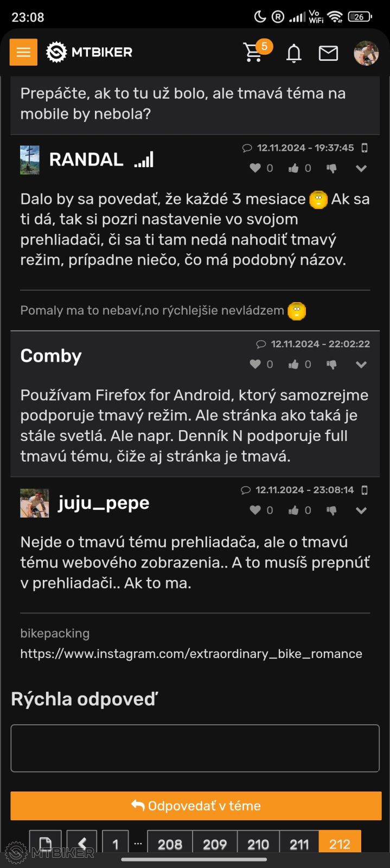The width and height of the screenshot is (390, 868).
Task: Focus the Rýchla odpoveď text field
Action: [195, 748]
